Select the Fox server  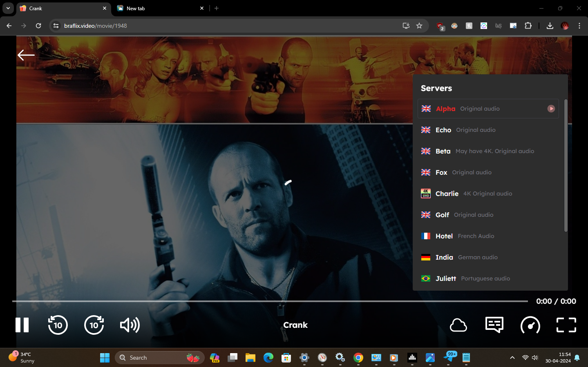click(x=488, y=172)
